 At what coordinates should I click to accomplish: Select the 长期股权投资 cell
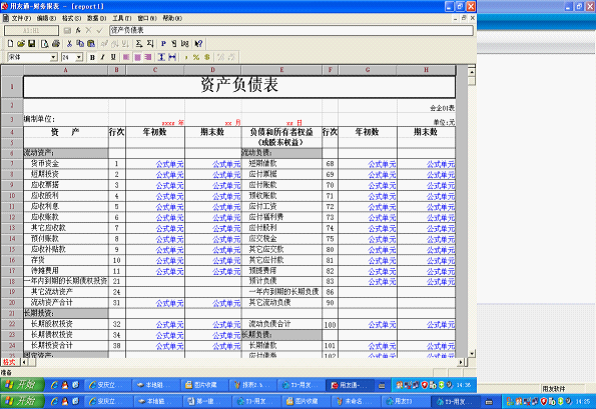(66, 324)
